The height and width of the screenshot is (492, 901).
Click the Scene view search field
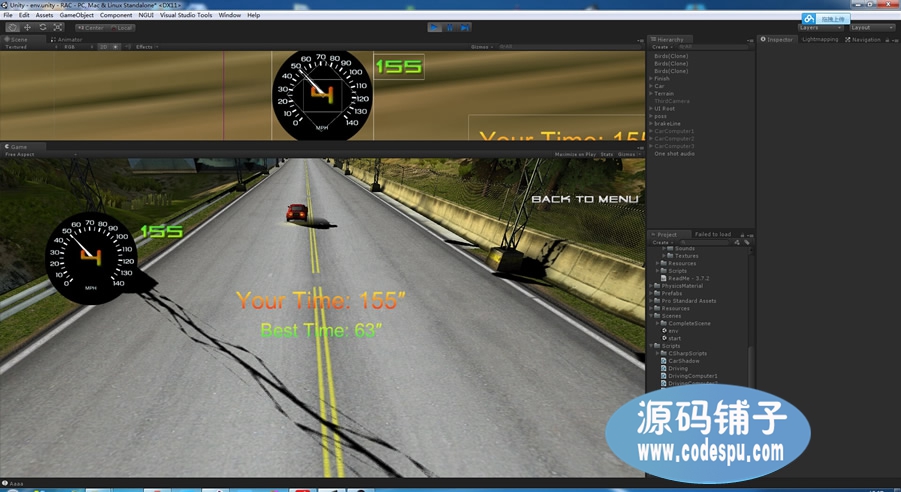[569, 47]
